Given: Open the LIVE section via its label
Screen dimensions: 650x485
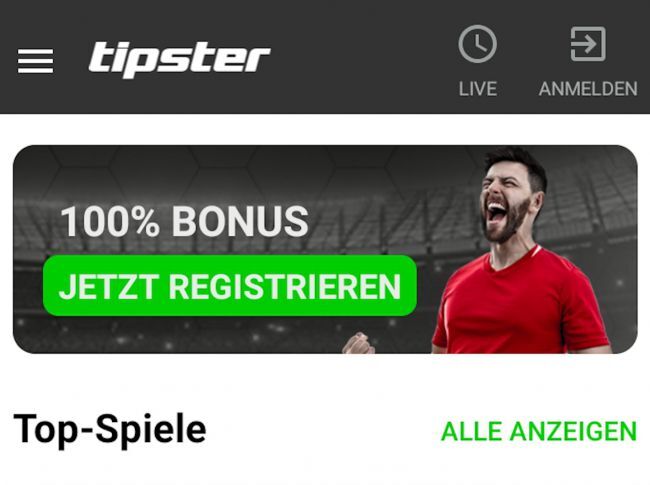Looking at the screenshot, I should coord(478,89).
